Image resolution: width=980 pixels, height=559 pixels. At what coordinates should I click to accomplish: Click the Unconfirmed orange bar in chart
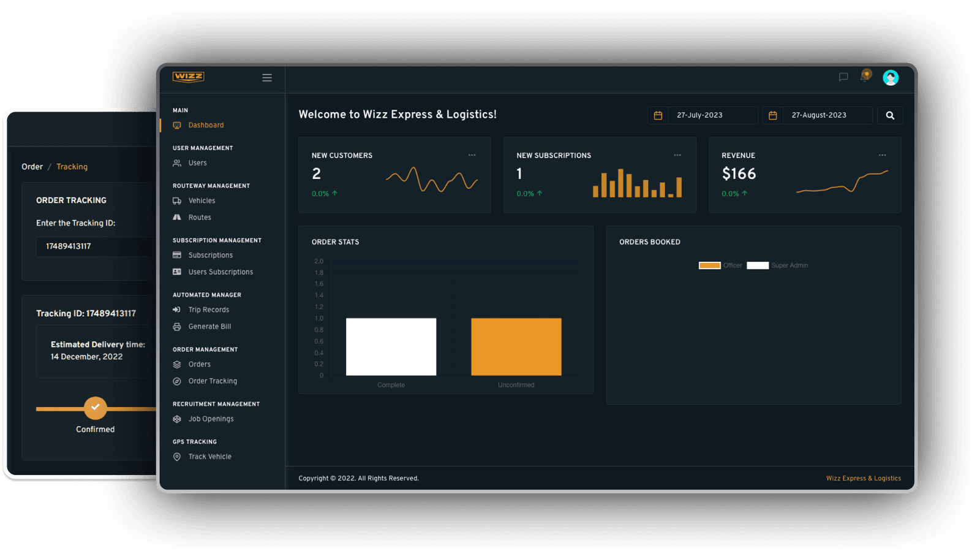click(x=516, y=346)
